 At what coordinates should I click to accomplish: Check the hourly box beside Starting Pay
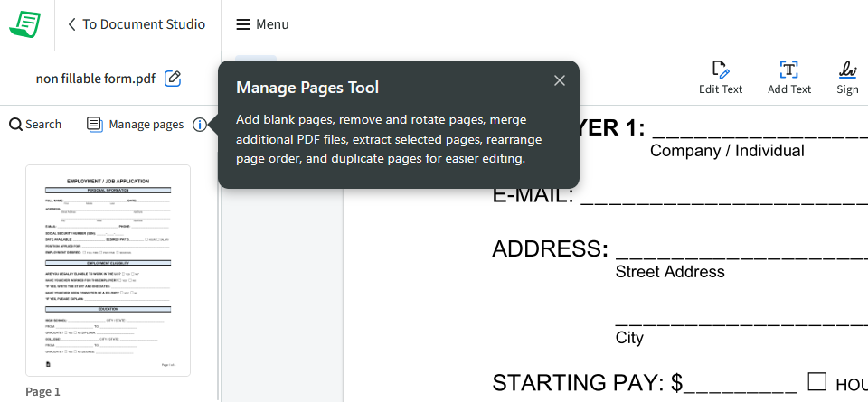click(817, 381)
